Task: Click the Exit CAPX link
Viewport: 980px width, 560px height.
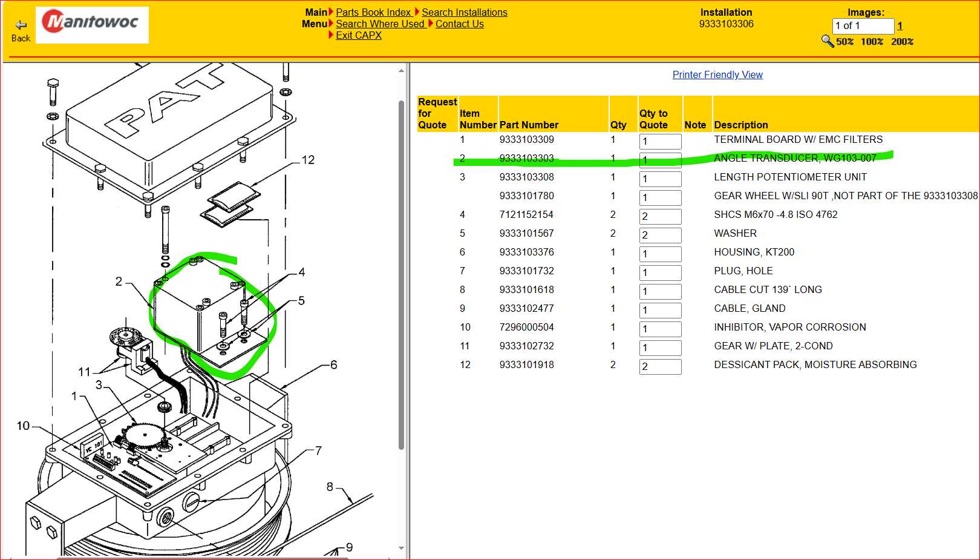Action: (x=359, y=35)
